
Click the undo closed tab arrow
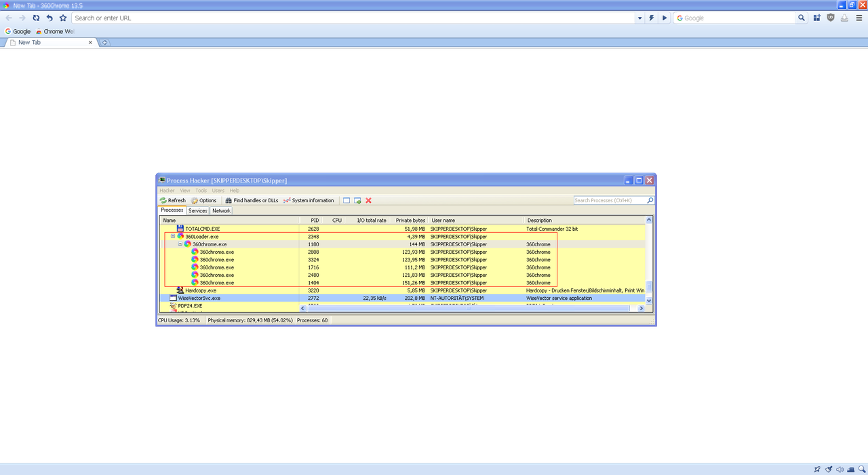[50, 18]
